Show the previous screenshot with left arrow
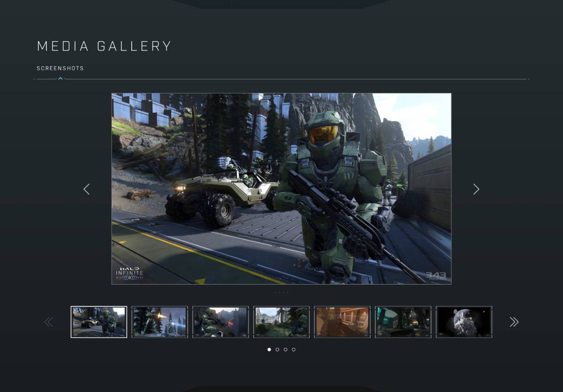Image resolution: width=563 pixels, height=392 pixels. coord(86,189)
